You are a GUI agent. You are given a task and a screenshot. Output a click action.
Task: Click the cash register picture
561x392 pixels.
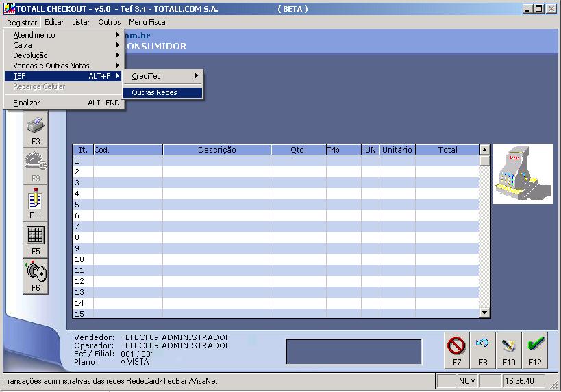[523, 174]
